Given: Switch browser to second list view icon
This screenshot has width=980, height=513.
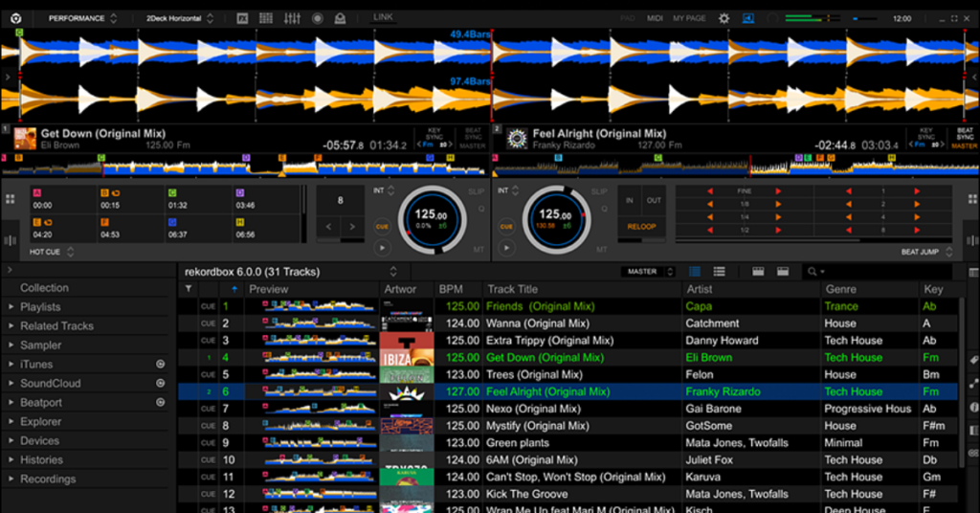Looking at the screenshot, I should (x=720, y=271).
